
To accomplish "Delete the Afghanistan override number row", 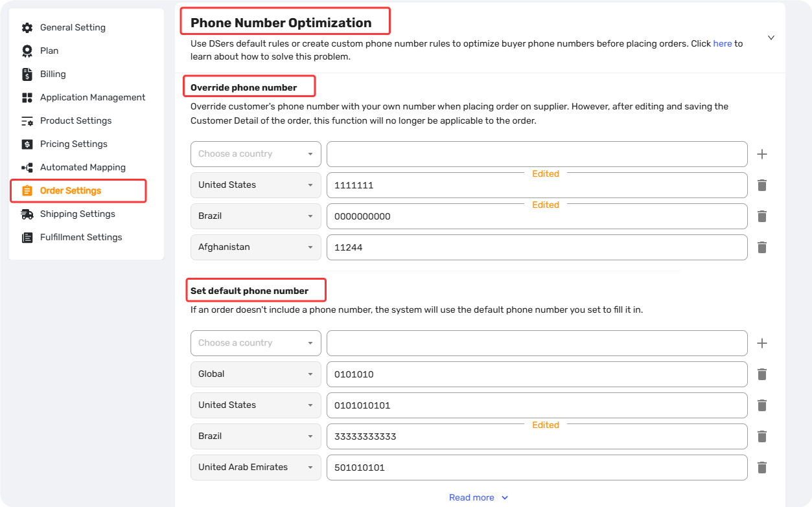I will tap(762, 247).
